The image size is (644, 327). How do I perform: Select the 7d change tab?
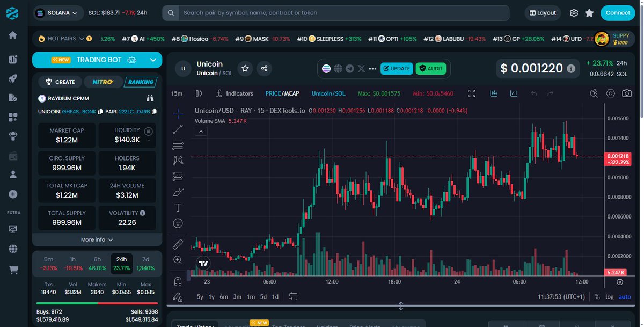(146, 264)
